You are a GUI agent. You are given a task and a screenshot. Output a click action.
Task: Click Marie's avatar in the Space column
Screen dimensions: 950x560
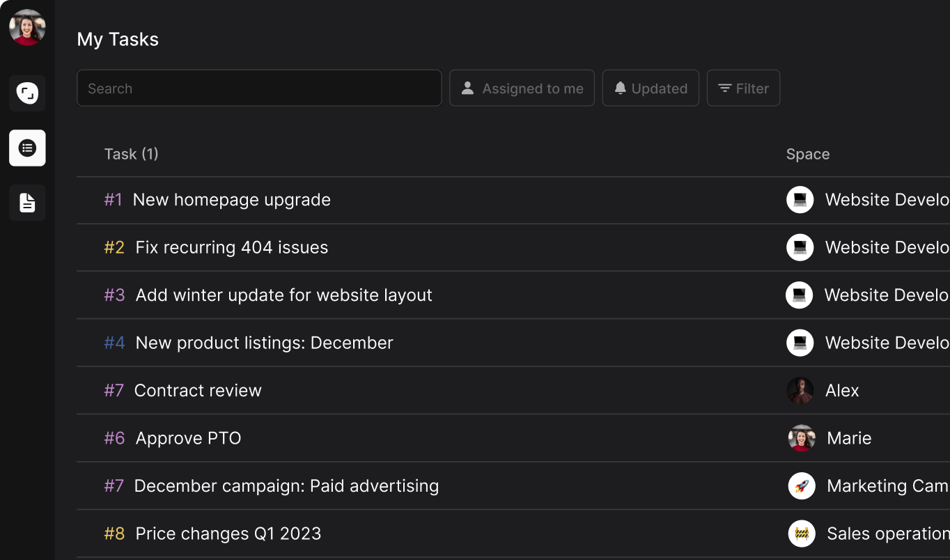click(801, 438)
